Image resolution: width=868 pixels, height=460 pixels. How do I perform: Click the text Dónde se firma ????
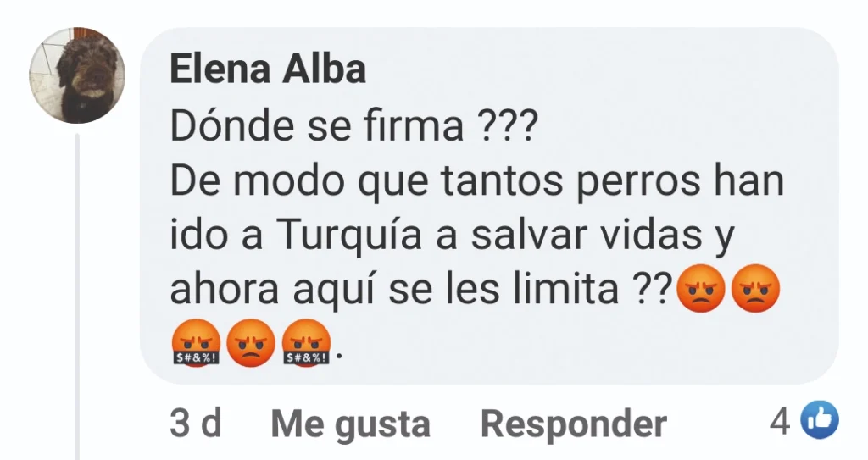coord(353,125)
